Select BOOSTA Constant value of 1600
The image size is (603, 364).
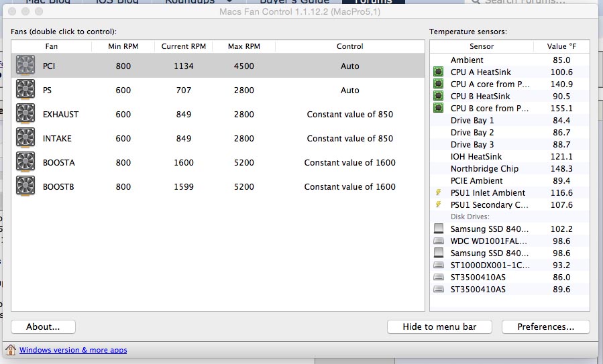pos(350,163)
